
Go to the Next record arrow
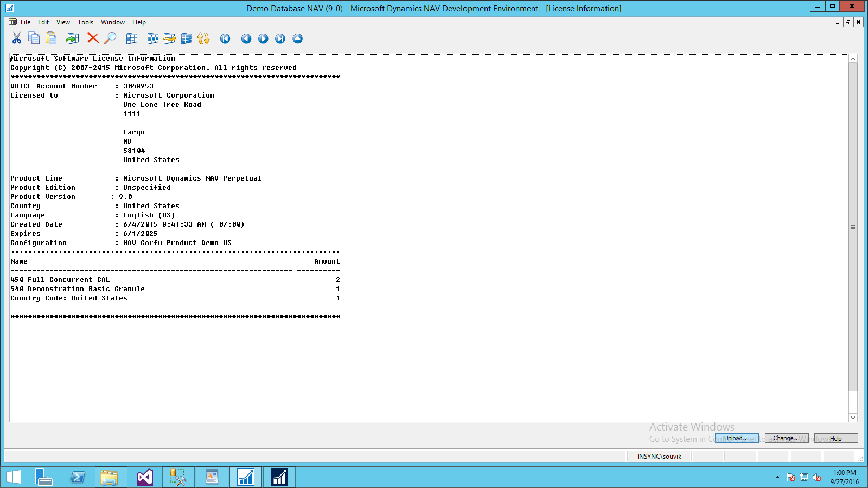pyautogui.click(x=263, y=38)
